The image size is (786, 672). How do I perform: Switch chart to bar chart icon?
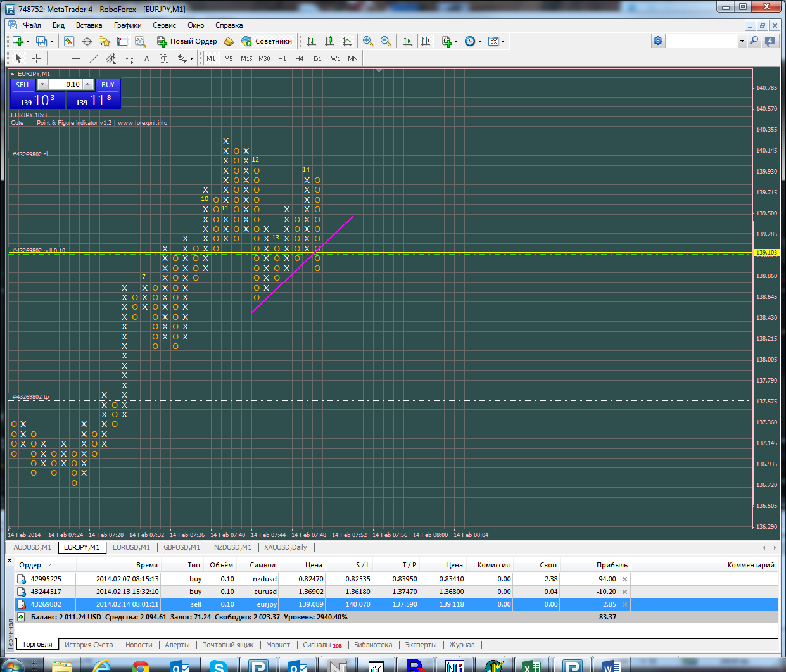[x=312, y=41]
